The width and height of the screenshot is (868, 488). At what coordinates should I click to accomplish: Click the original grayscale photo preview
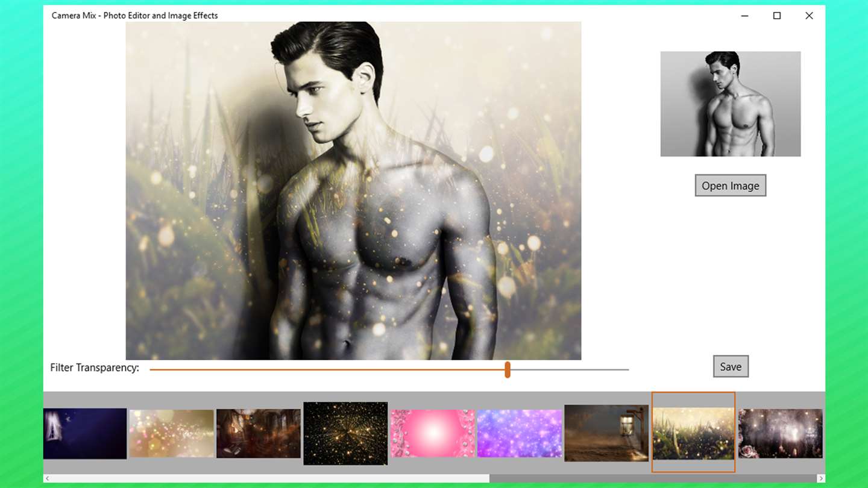click(731, 104)
